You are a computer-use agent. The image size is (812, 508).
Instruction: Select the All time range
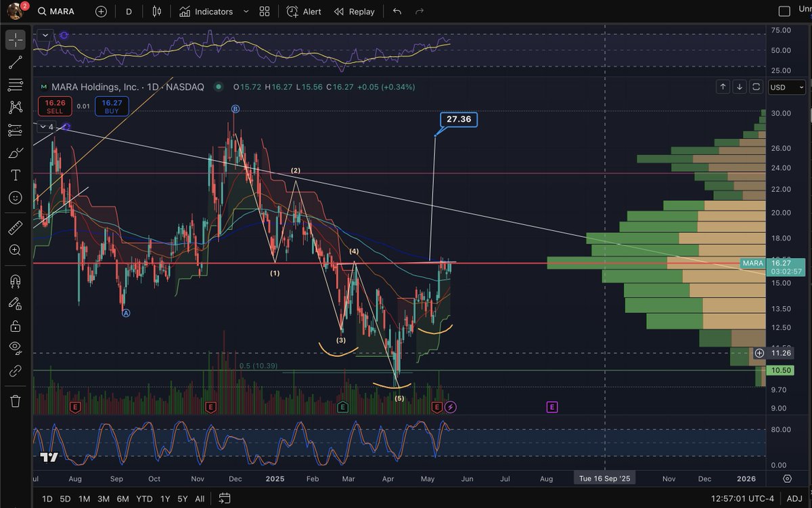[200, 499]
